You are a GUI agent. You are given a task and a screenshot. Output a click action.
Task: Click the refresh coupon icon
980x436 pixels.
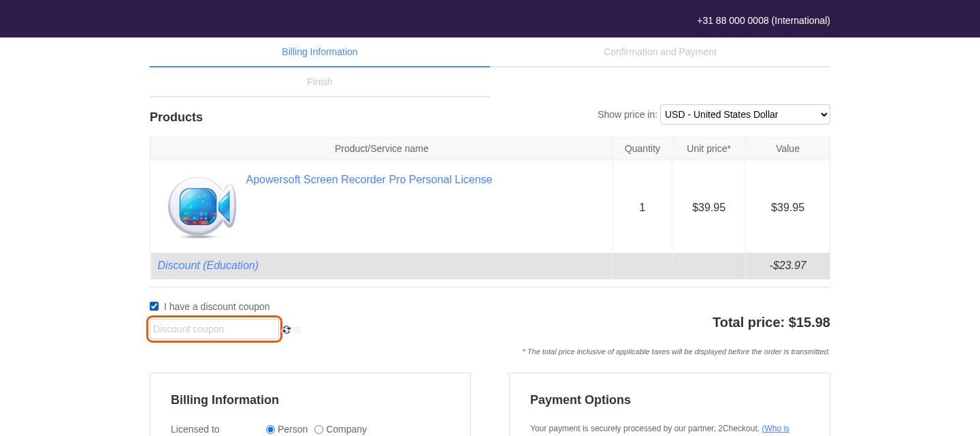[x=287, y=330]
